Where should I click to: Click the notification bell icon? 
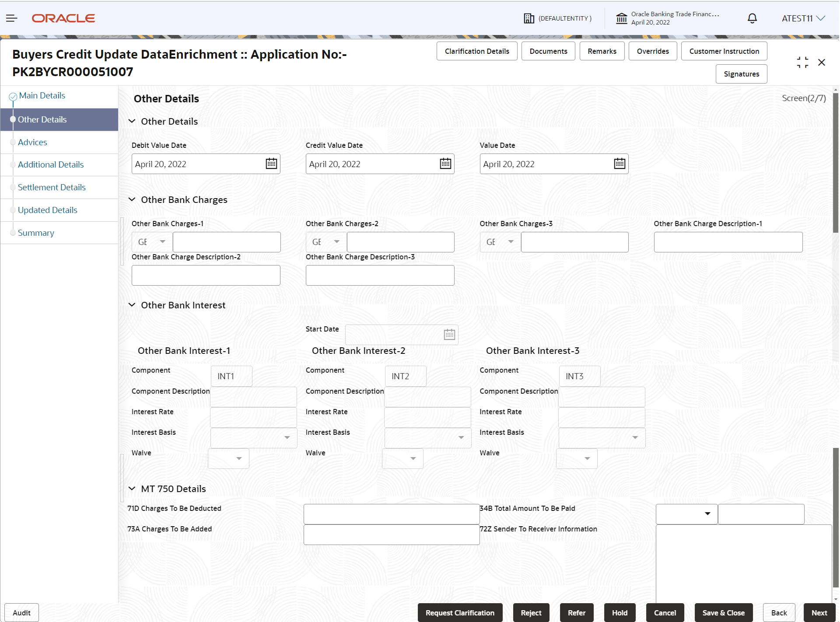click(752, 18)
